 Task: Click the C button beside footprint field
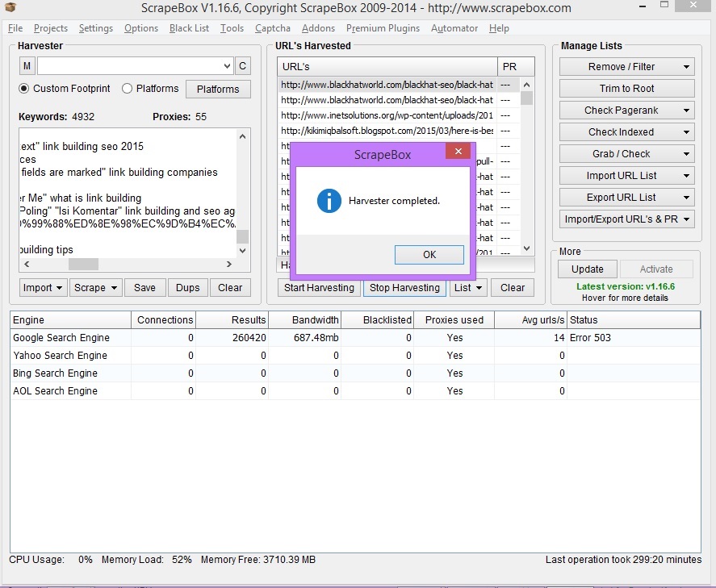pyautogui.click(x=242, y=66)
